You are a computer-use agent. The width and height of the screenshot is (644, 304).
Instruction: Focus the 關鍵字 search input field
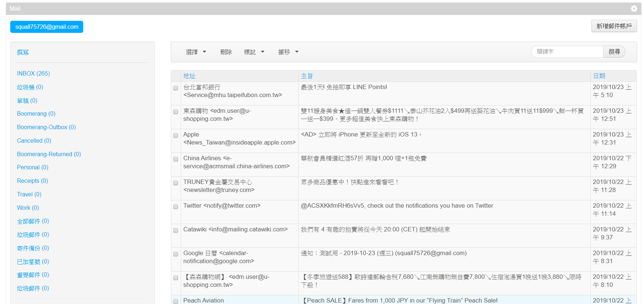tap(567, 52)
